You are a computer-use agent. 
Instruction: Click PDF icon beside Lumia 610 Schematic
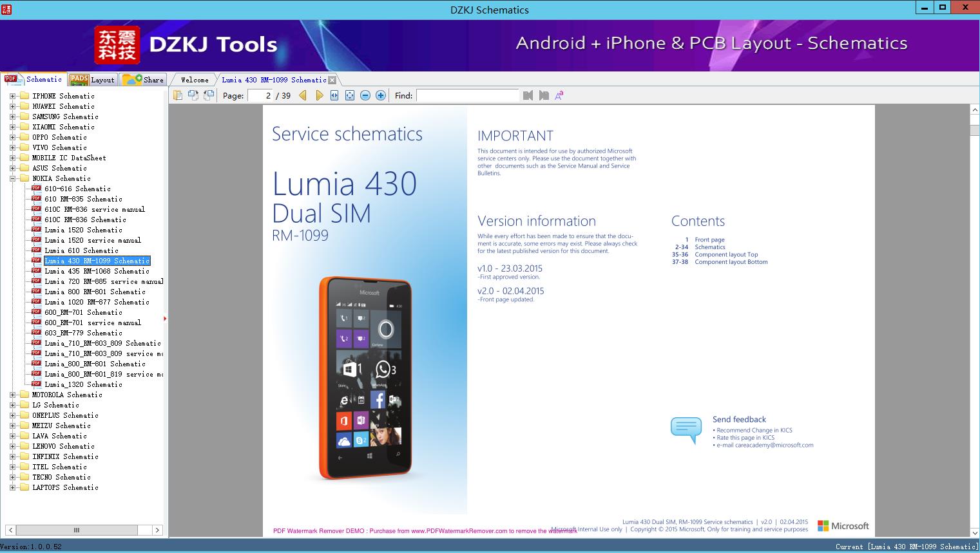[37, 250]
